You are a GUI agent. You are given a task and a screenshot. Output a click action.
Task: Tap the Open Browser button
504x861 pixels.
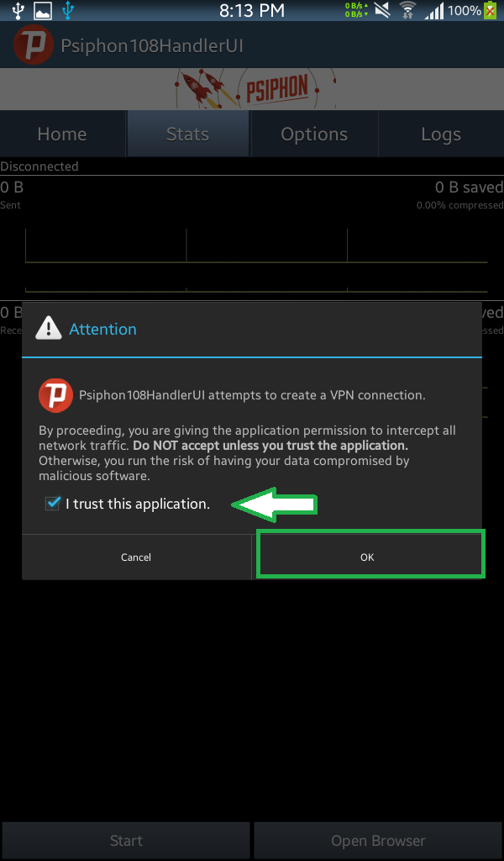378,841
